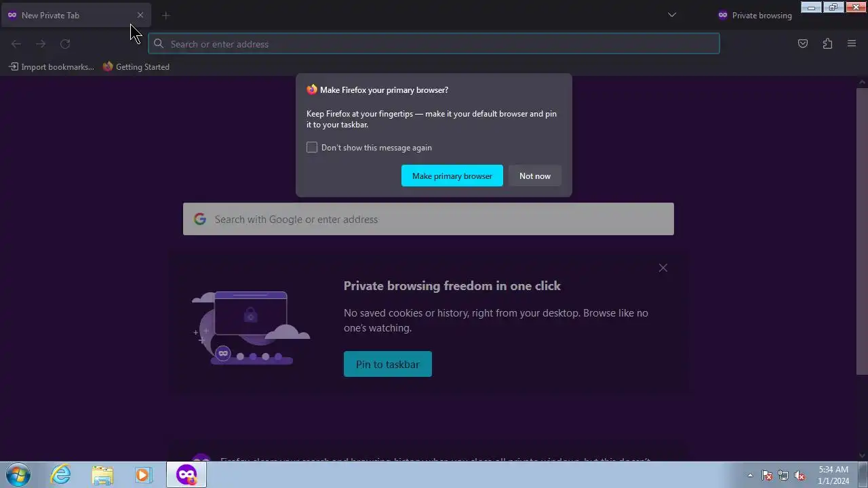
Task: Click the Private browsing indicator
Action: coord(755,15)
